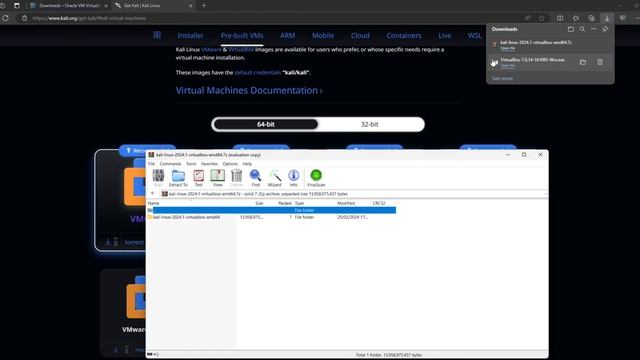Click the Cloud nav item
This screenshot has height=360, width=640.
tap(360, 36)
